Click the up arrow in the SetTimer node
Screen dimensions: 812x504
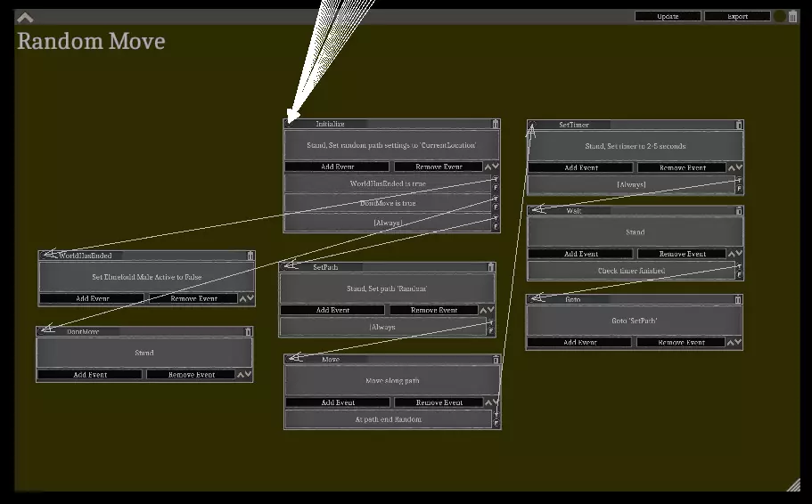(732, 167)
